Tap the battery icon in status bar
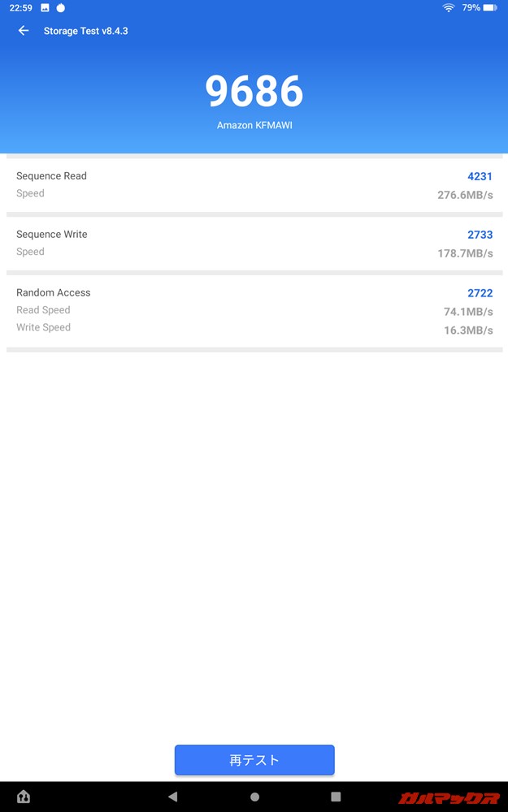The width and height of the screenshot is (508, 812). [x=489, y=7]
